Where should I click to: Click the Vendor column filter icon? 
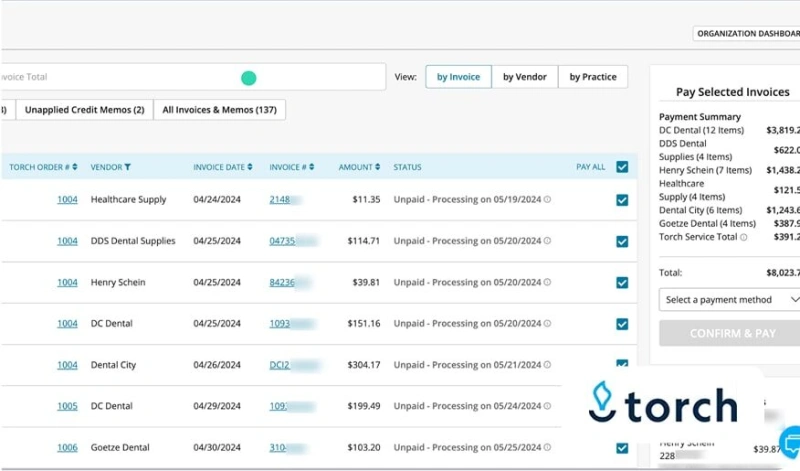127,167
